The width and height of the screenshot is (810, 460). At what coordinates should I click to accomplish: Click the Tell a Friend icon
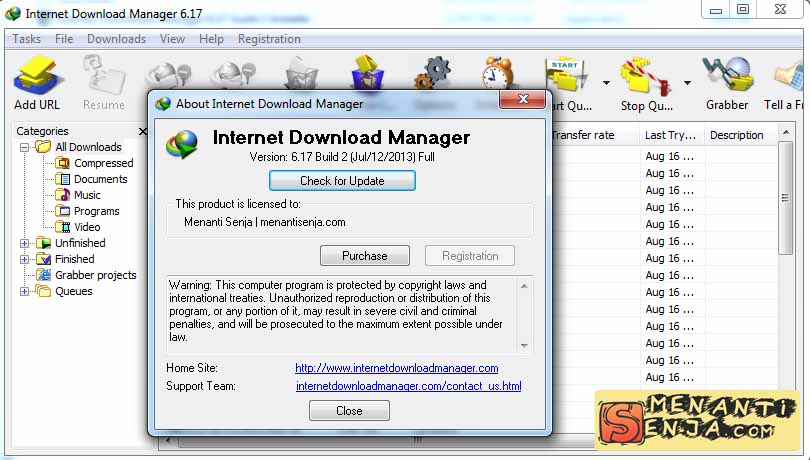790,78
